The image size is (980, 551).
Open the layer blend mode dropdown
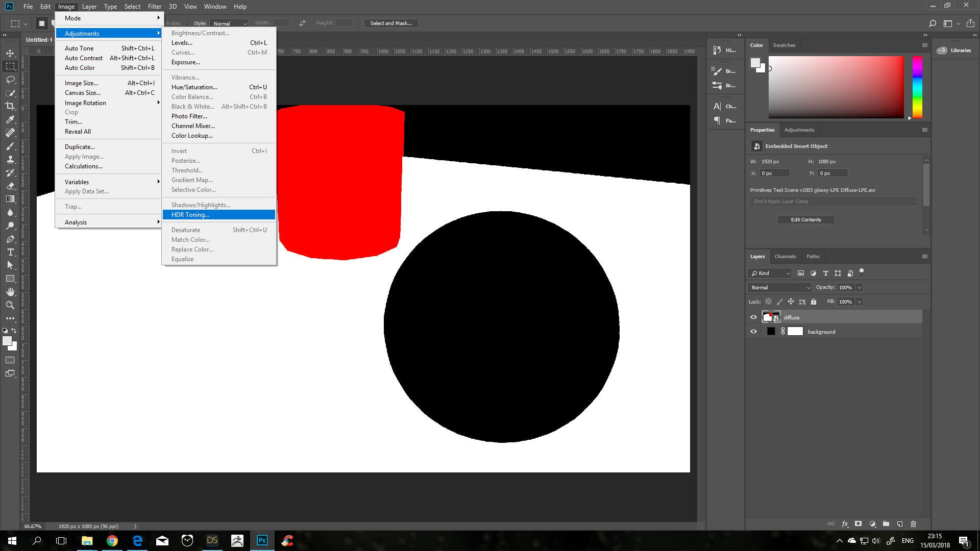tap(779, 287)
